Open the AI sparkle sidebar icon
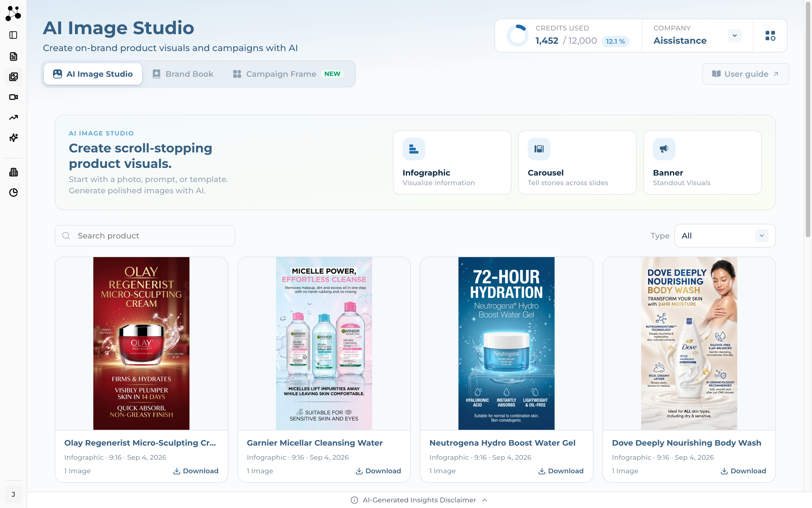 point(14,138)
